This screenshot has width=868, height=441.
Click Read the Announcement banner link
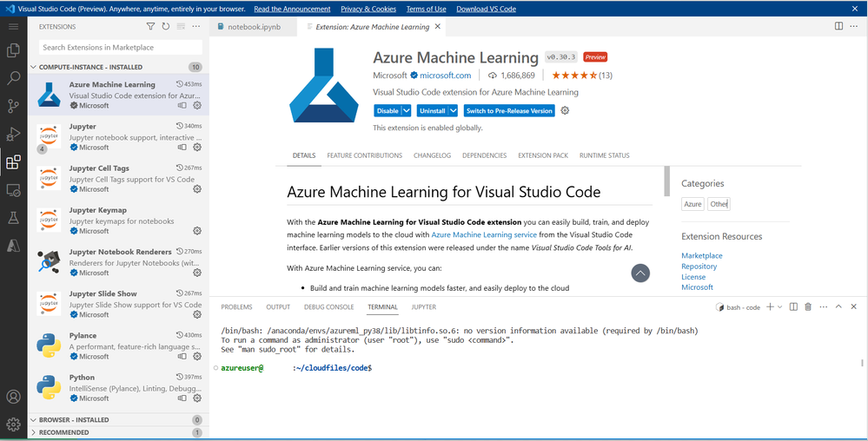292,9
